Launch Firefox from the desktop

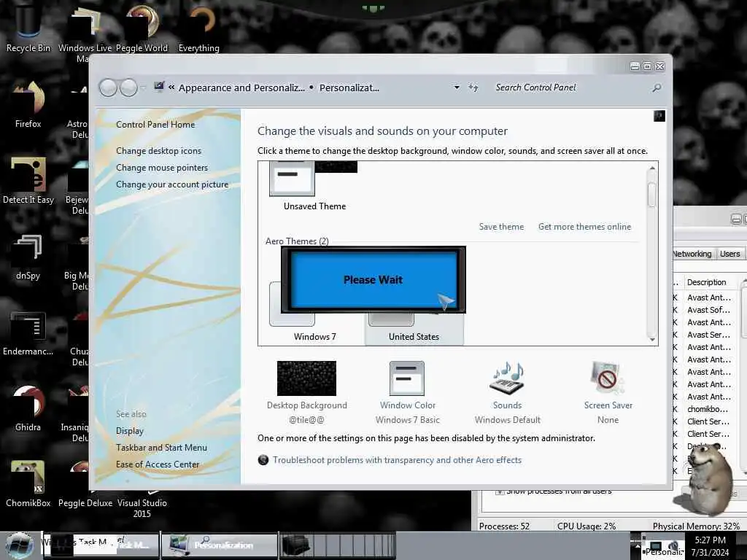[x=28, y=104]
